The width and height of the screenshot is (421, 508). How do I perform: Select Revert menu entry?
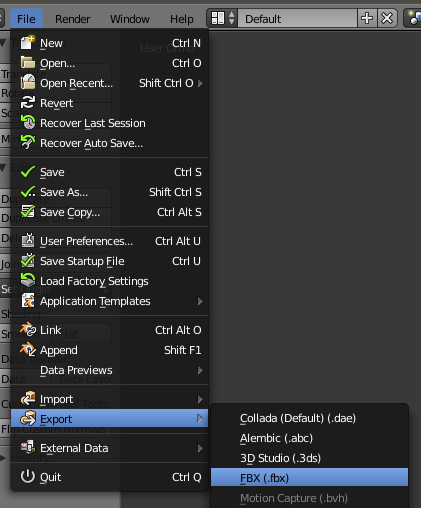click(x=110, y=103)
